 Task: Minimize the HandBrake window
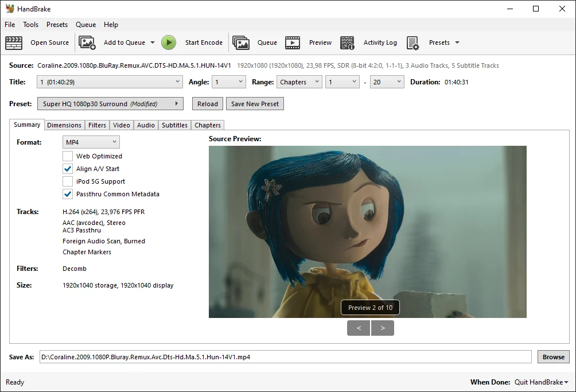coord(510,9)
